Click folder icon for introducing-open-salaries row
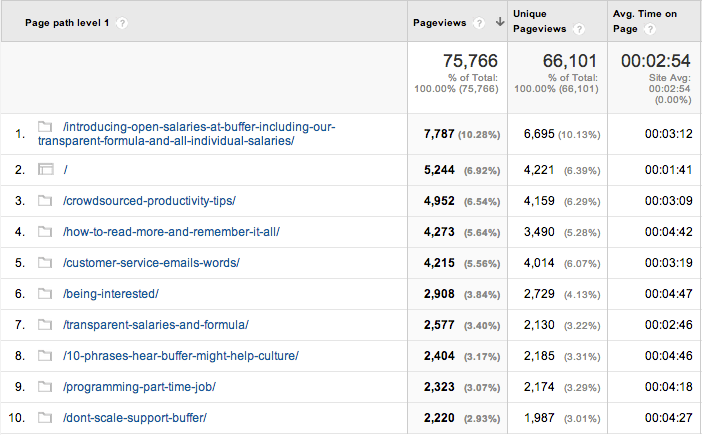 tap(45, 127)
